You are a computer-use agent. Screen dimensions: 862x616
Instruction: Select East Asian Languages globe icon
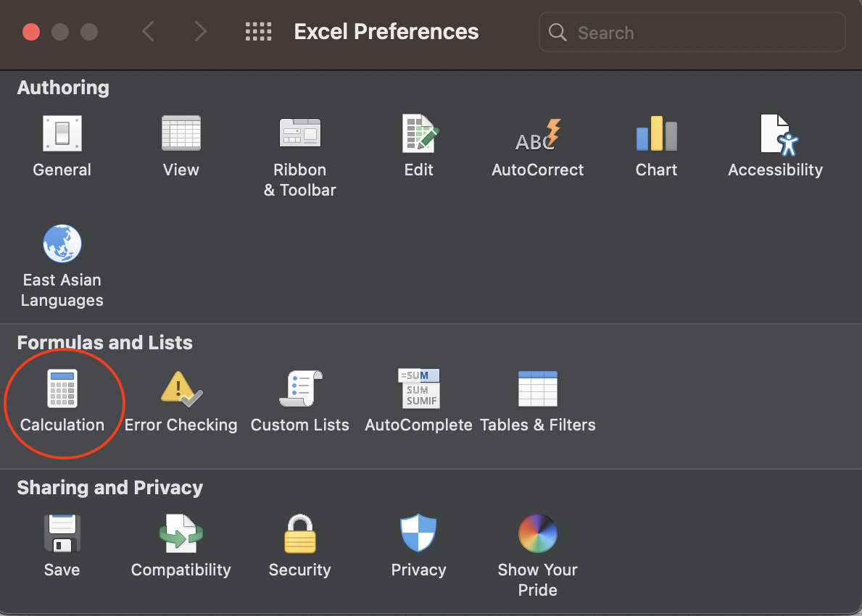pyautogui.click(x=62, y=244)
